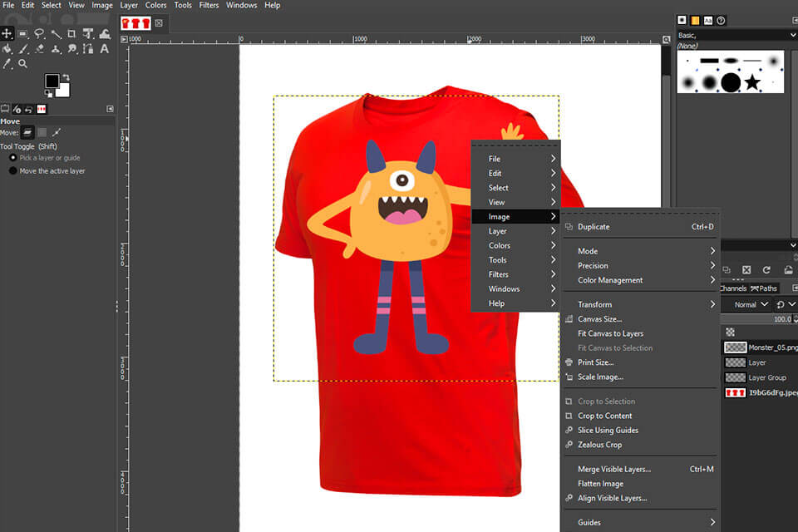Open the Filters menu in the menu bar
Image resolution: width=798 pixels, height=532 pixels.
(209, 5)
